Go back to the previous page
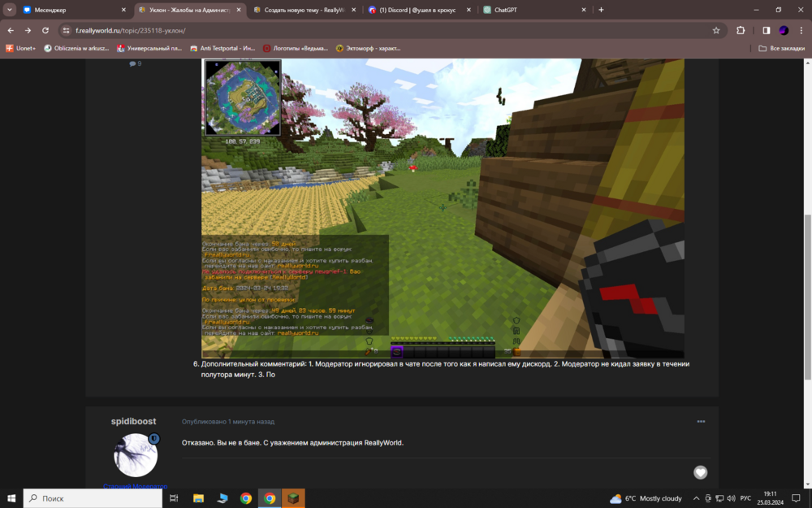 [11, 31]
